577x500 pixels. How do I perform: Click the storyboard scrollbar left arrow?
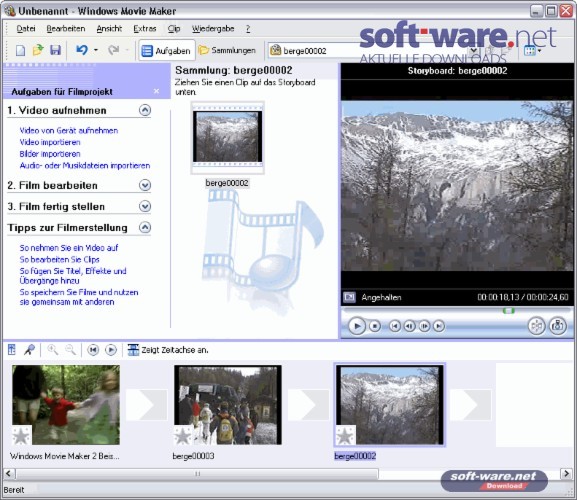9,474
